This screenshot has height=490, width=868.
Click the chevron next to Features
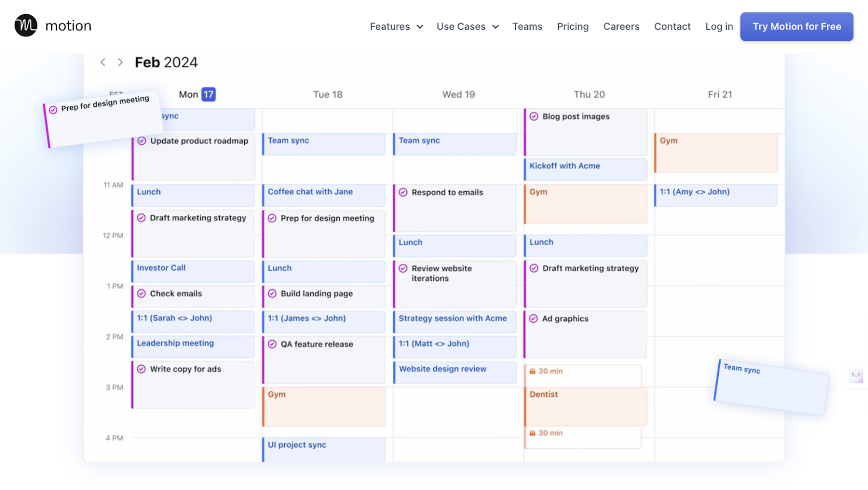tap(419, 27)
